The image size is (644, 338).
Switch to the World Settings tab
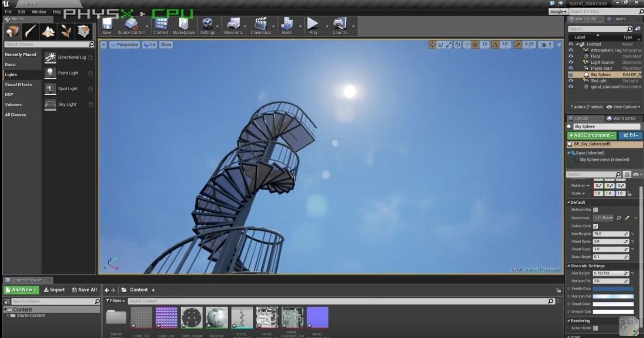click(x=622, y=118)
